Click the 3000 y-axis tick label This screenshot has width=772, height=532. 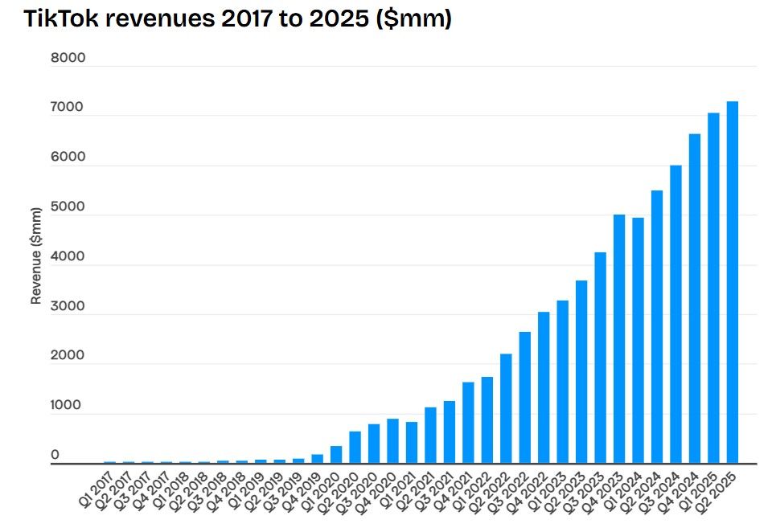pyautogui.click(x=66, y=306)
